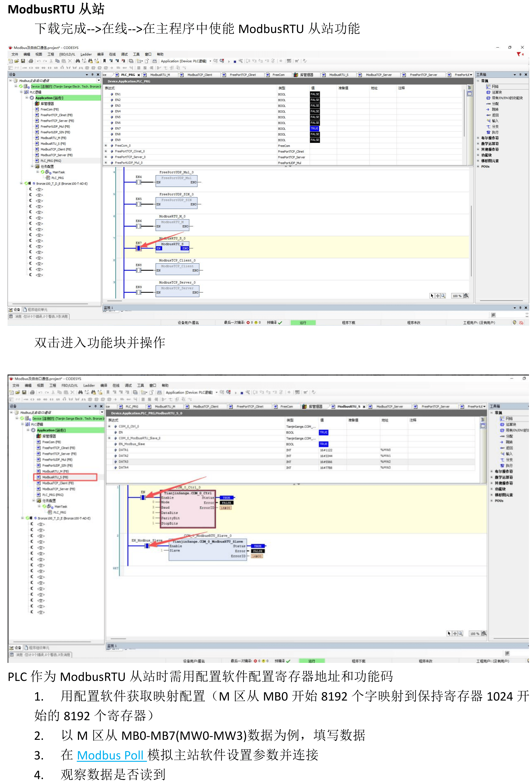Toggle the EN4 contact in the ladder
Image resolution: width=532 pixels, height=783 pixels.
click(138, 182)
